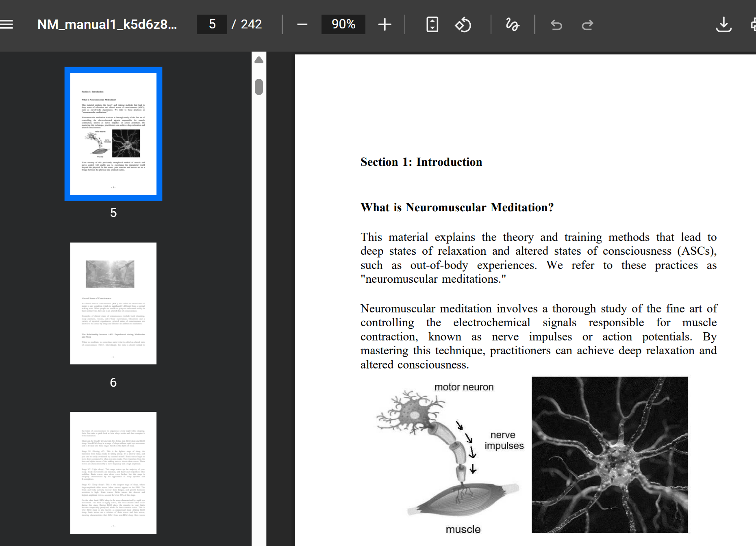Viewport: 756px width, 546px height.
Task: Open the page 6 thumbnail
Action: (113, 303)
